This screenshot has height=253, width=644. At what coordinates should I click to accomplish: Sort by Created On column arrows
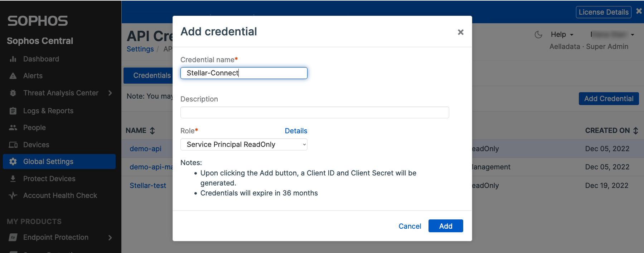click(x=636, y=131)
